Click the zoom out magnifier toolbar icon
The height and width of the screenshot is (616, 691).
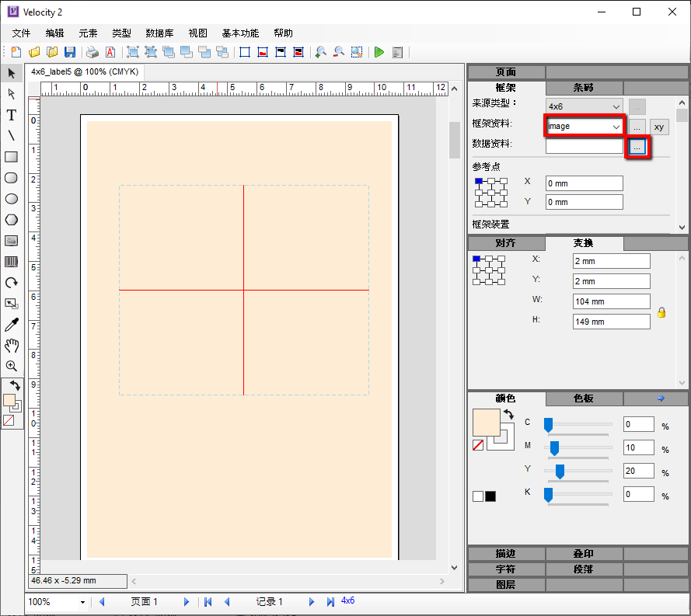[339, 52]
